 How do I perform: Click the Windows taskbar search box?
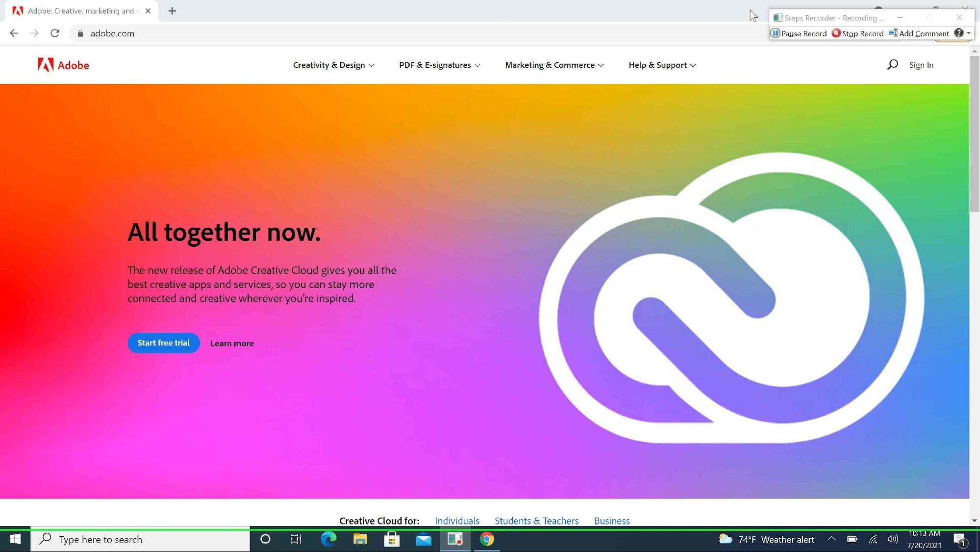coord(140,539)
